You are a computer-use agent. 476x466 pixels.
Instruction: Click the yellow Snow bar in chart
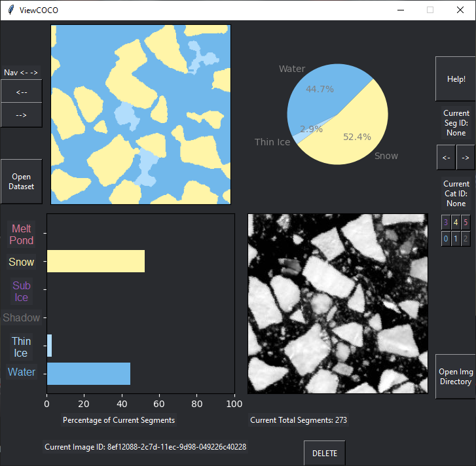tap(96, 261)
